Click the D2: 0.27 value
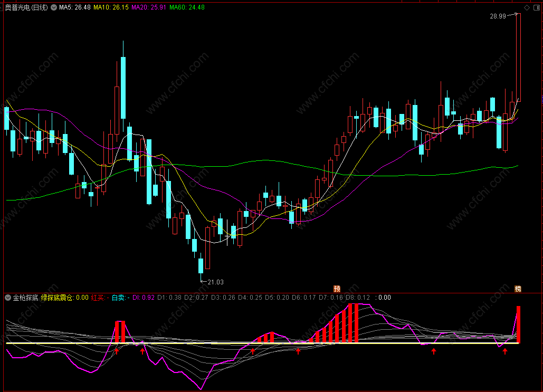 (x=196, y=298)
